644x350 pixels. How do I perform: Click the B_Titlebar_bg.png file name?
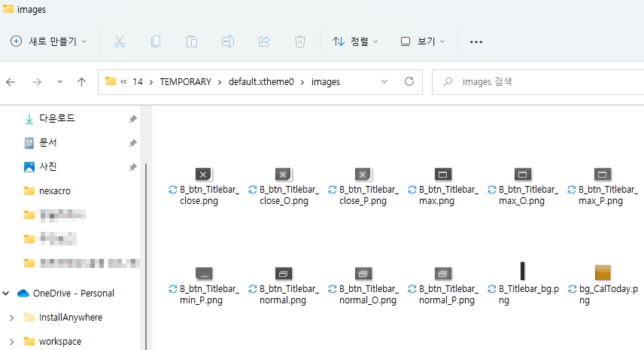coord(529,294)
